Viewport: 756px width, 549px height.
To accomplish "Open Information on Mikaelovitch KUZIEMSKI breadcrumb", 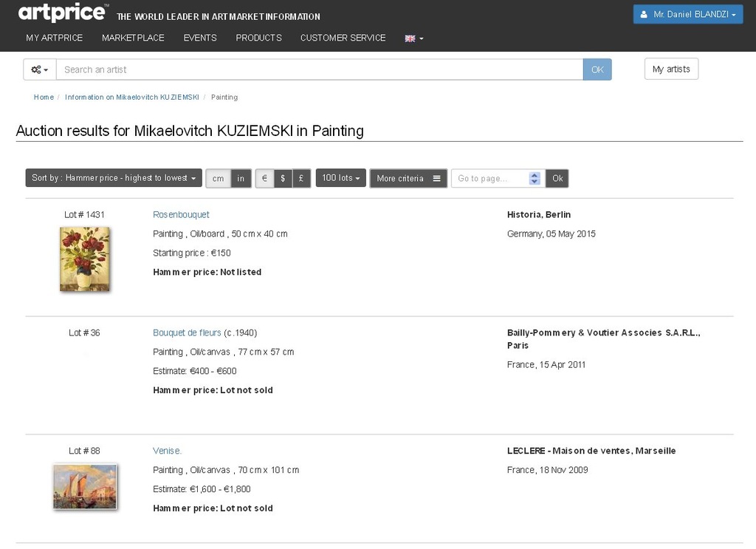I will coord(132,97).
